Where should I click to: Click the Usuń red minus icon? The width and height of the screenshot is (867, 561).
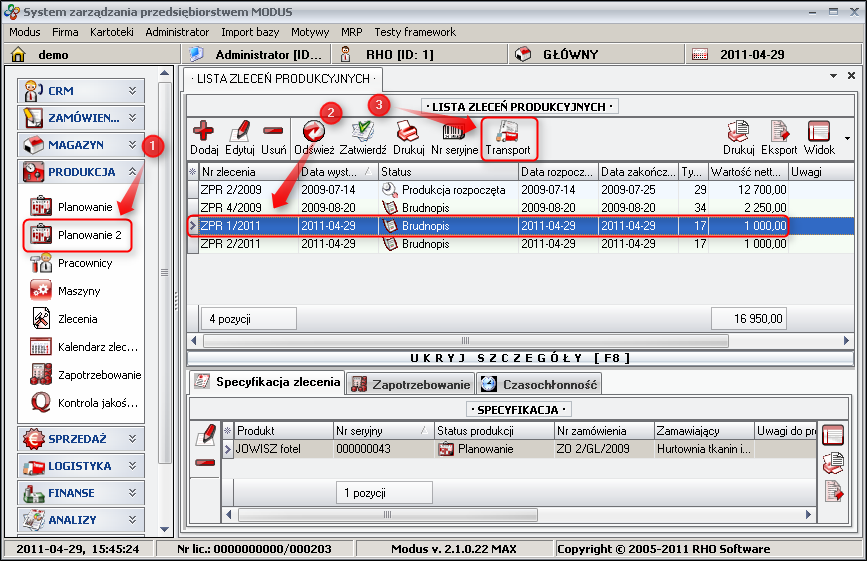[x=273, y=131]
